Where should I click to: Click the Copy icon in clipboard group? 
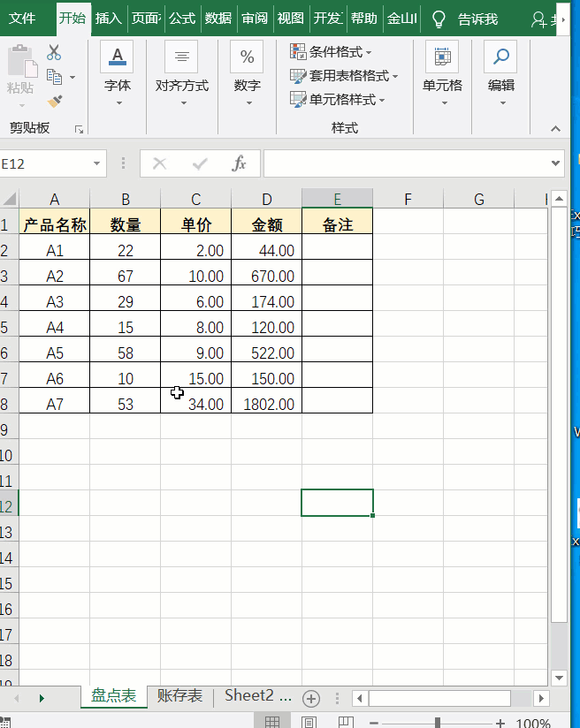point(55,77)
